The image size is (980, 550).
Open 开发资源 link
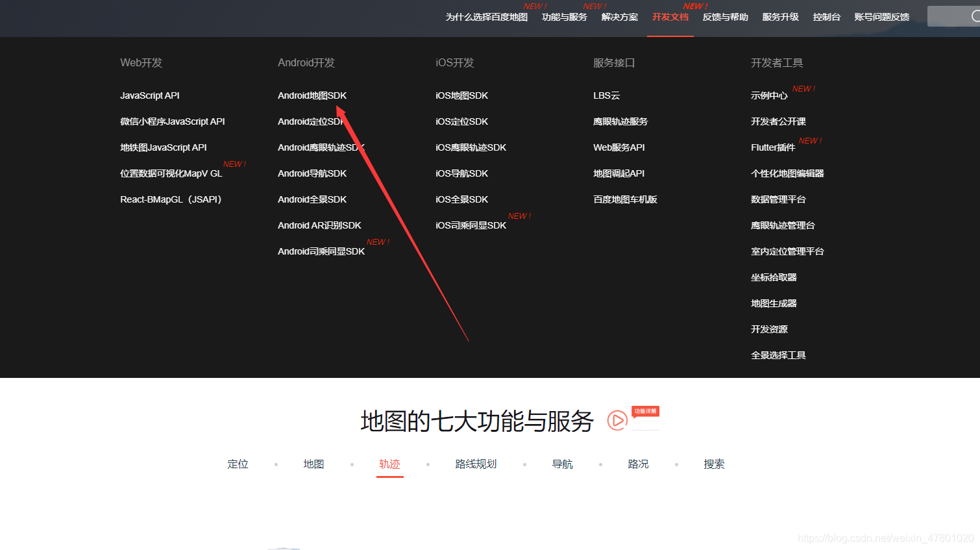point(769,329)
